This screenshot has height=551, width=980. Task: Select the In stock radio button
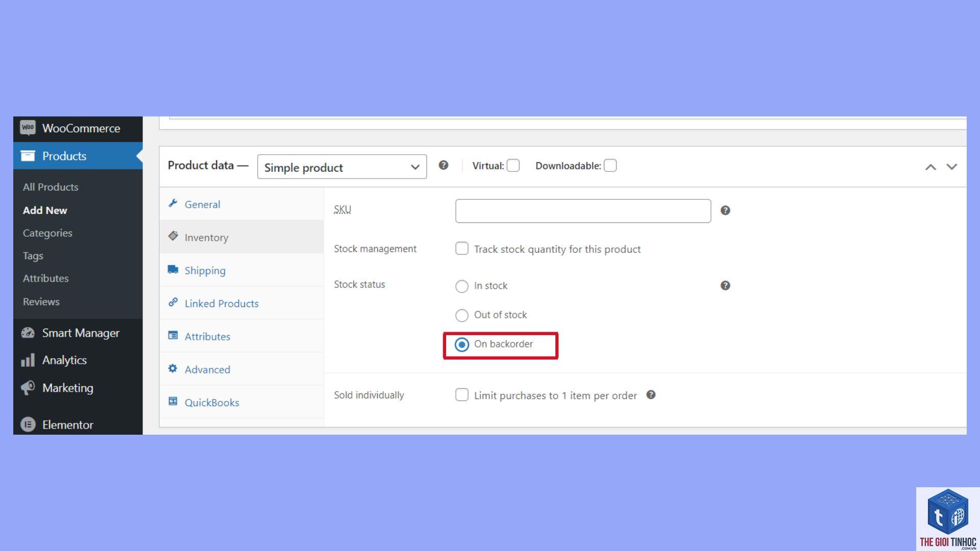click(x=462, y=286)
